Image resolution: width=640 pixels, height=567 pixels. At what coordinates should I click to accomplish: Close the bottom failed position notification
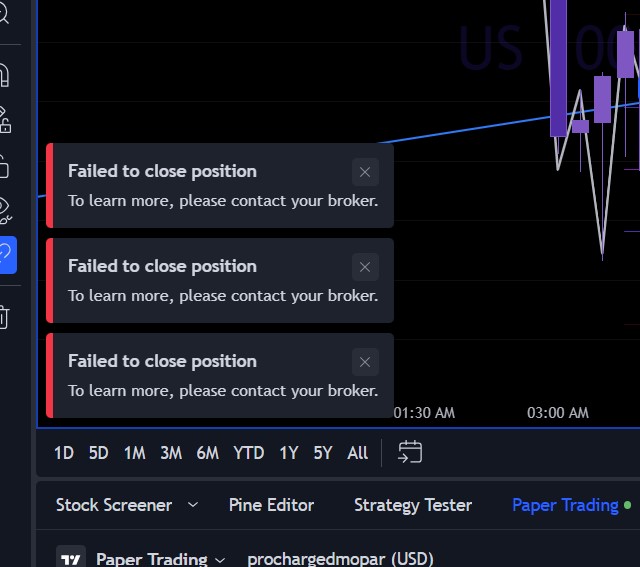(x=365, y=362)
